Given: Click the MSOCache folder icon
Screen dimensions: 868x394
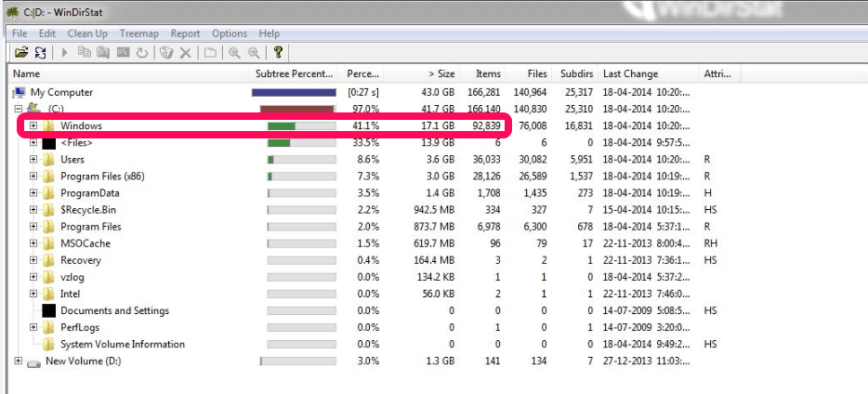Looking at the screenshot, I should (x=49, y=243).
